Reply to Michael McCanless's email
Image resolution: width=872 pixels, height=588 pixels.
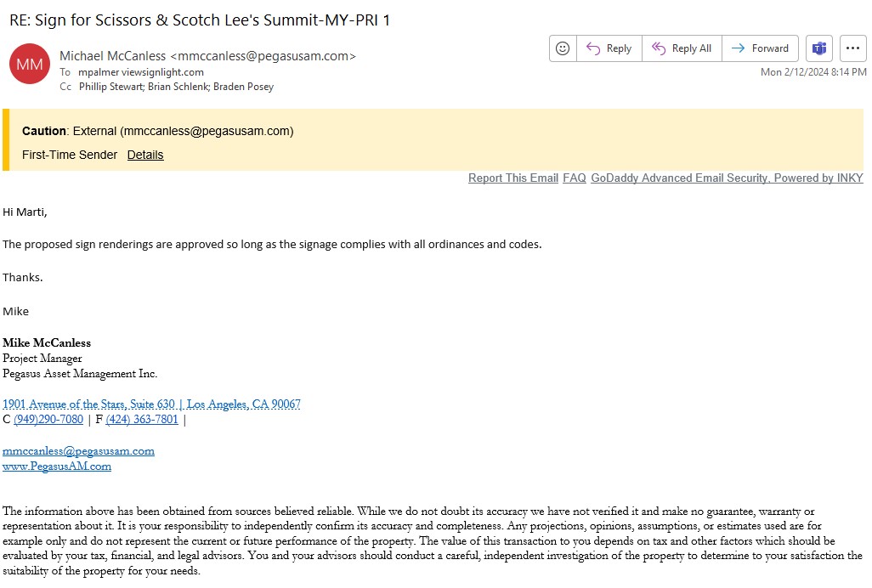609,48
